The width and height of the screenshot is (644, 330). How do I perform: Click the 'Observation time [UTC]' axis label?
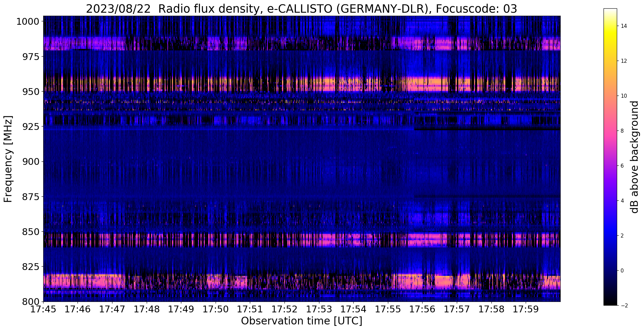[x=301, y=321]
